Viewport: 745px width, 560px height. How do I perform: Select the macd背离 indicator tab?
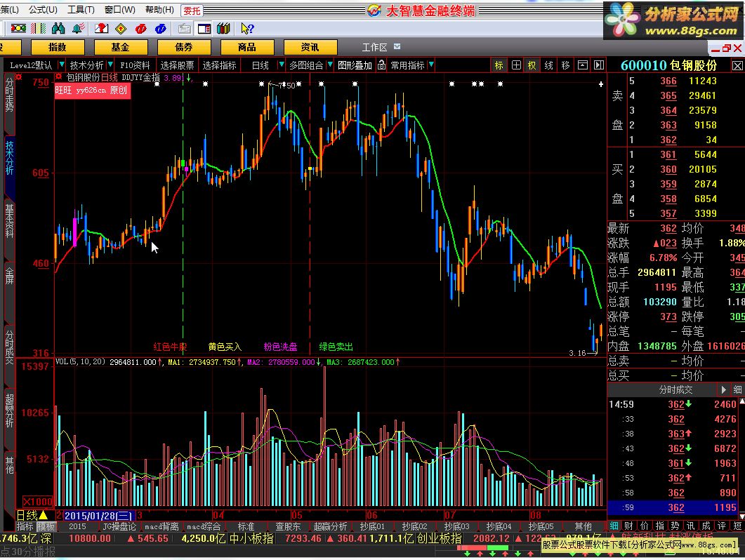coord(161,526)
